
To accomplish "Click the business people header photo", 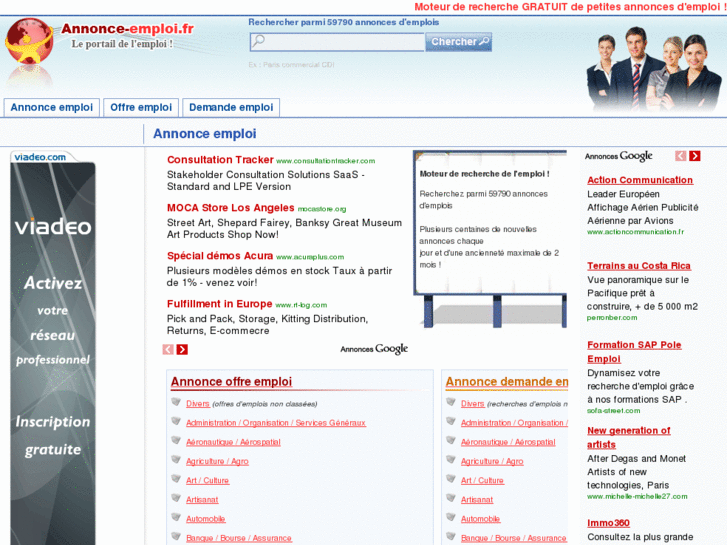I will point(653,69).
